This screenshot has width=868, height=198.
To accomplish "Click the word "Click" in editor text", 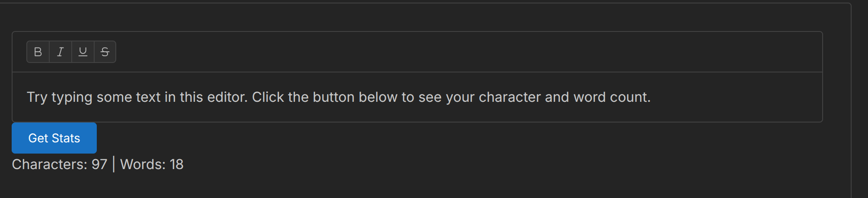I will click(x=268, y=97).
